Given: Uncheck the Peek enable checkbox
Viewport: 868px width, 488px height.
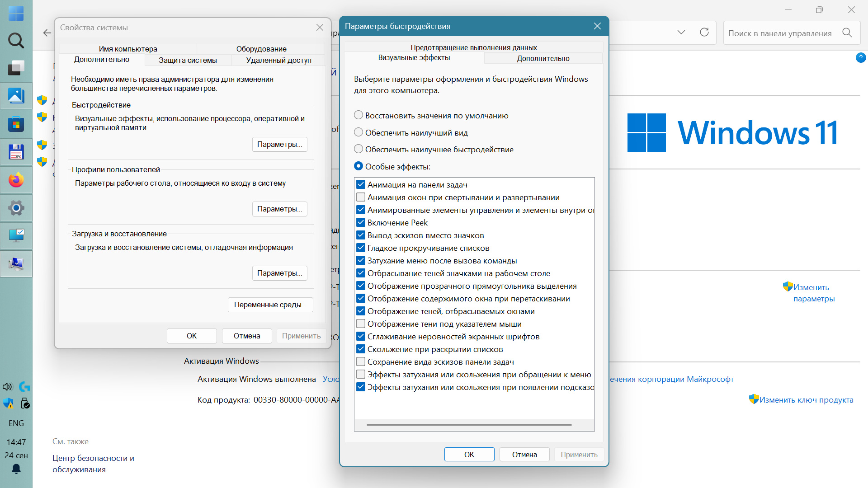Looking at the screenshot, I should coord(361,223).
